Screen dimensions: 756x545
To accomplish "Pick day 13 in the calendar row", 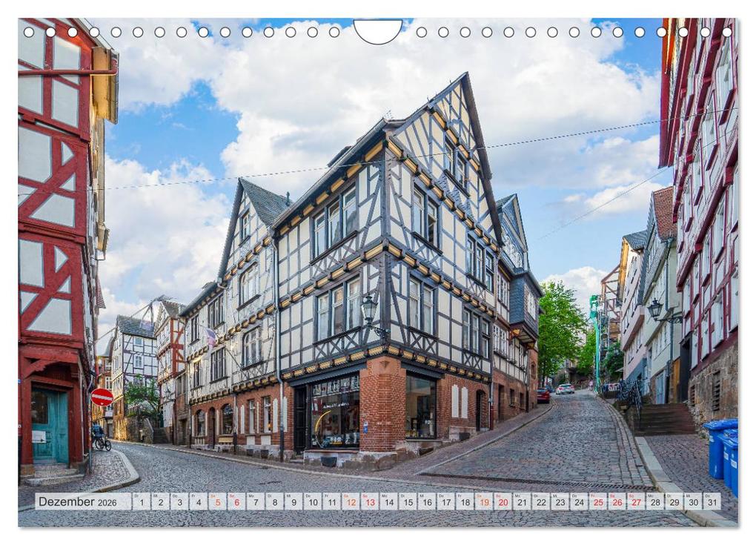I will (370, 501).
